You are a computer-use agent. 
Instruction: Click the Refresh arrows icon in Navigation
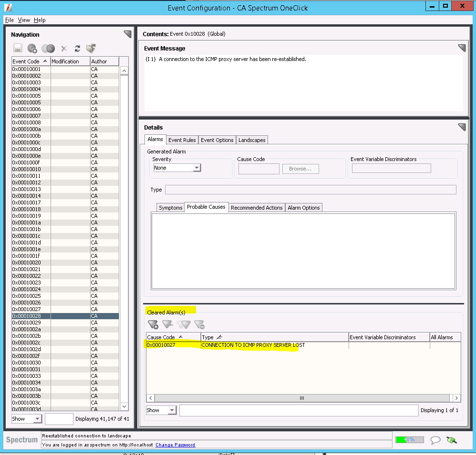[x=77, y=48]
